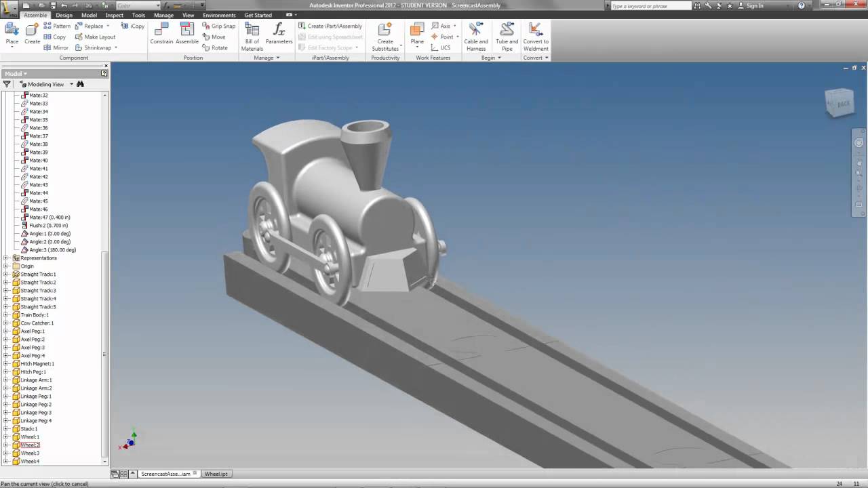Create a work Axis
Screen dimensions: 868x488
tap(441, 26)
